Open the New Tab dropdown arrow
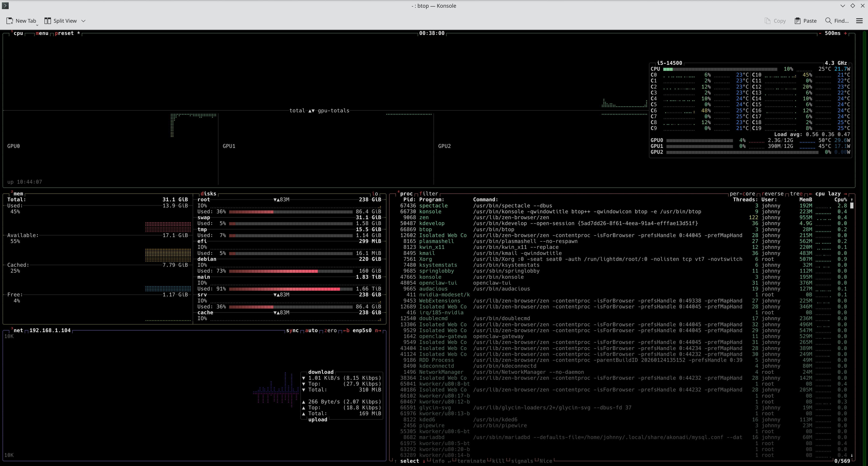The image size is (868, 466). pos(37,25)
